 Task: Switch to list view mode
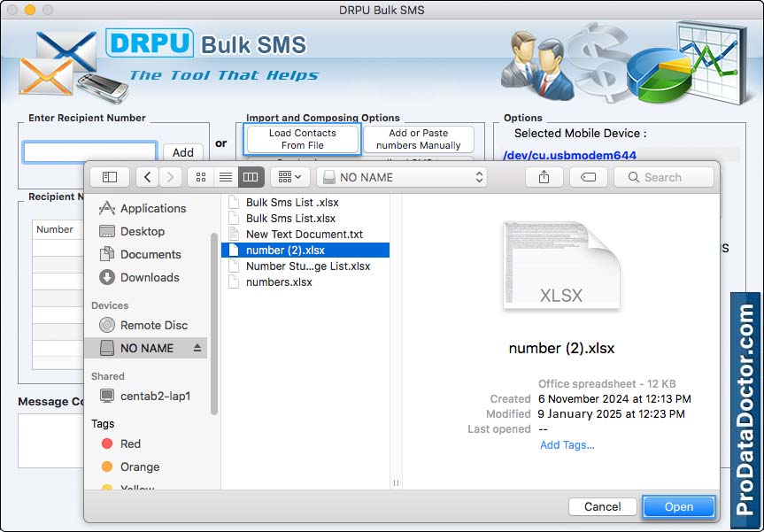tap(225, 177)
